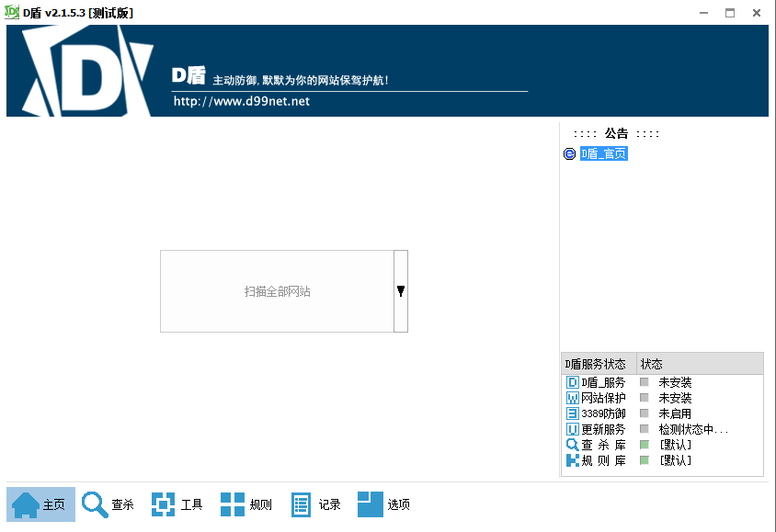The width and height of the screenshot is (776, 532).
Task: Click the IE icon beside D盾_官页
Action: tap(570, 153)
